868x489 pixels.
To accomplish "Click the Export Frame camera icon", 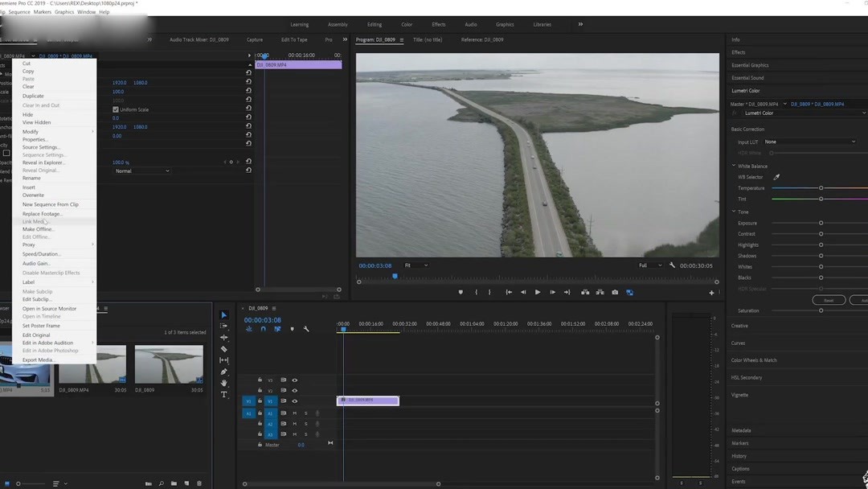I will click(615, 293).
